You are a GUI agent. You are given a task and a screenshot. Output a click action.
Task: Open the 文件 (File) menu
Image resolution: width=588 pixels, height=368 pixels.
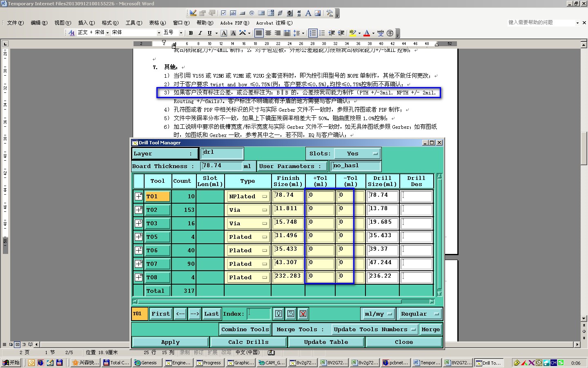15,23
